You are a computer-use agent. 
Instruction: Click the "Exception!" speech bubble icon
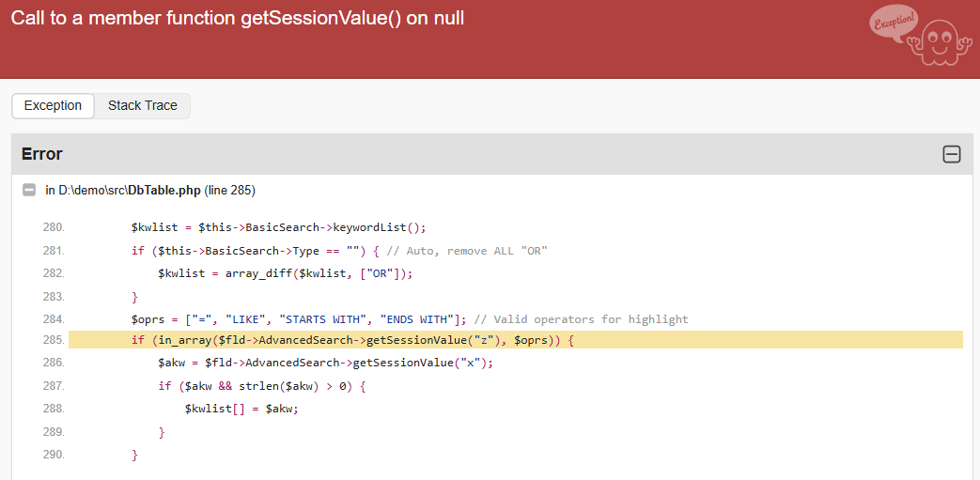click(892, 24)
